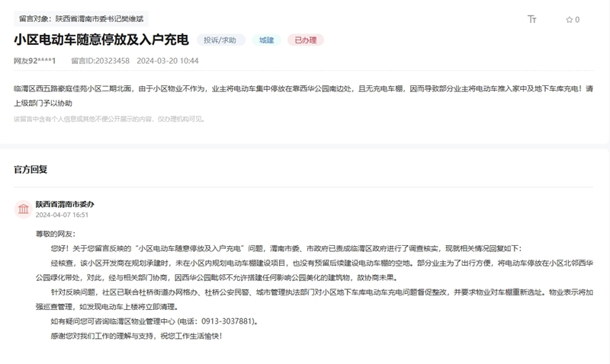The width and height of the screenshot is (610, 364).
Task: Click the reply paragraph beginning 经核查
Action: [x=314, y=270]
